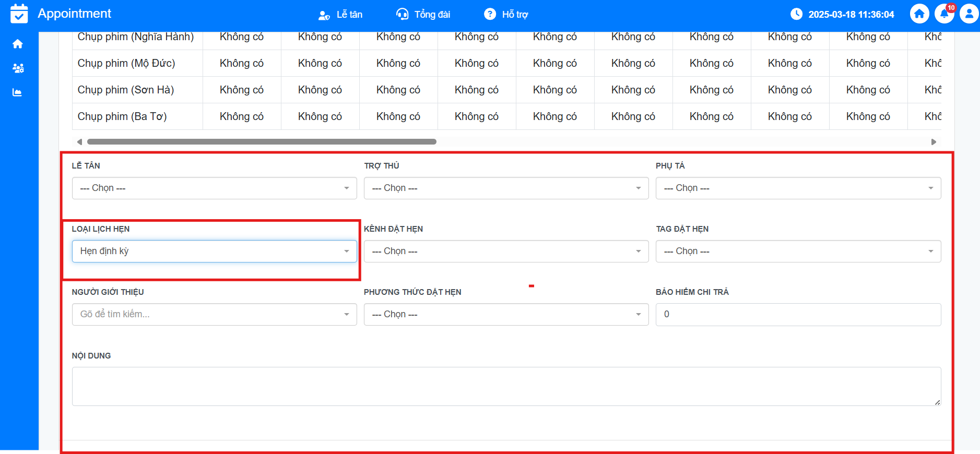Open the Loại Lịch Hẹn dropdown
Image resolution: width=980 pixels, height=454 pixels.
214,252
